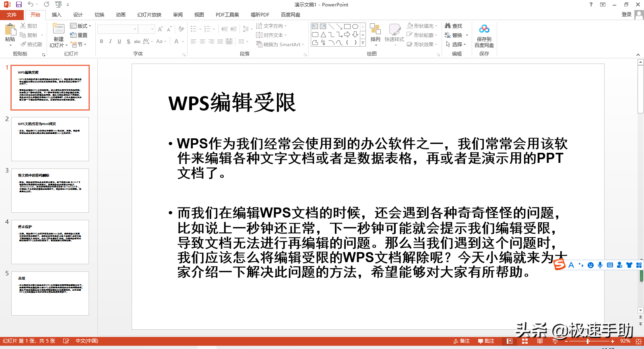The width and height of the screenshot is (644, 349).
Task: Center the paragraph text
Action: coord(202,41)
